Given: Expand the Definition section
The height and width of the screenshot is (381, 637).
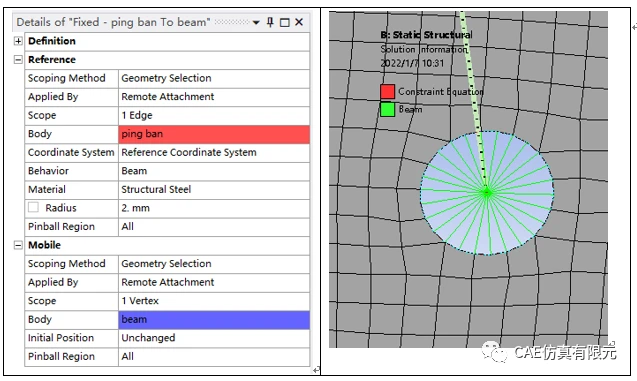Looking at the screenshot, I should coord(18,41).
